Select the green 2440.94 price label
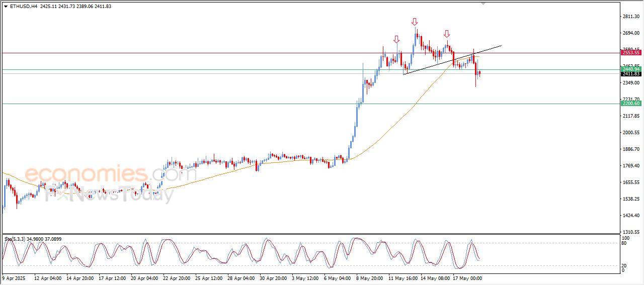644x285 pixels. [x=630, y=69]
